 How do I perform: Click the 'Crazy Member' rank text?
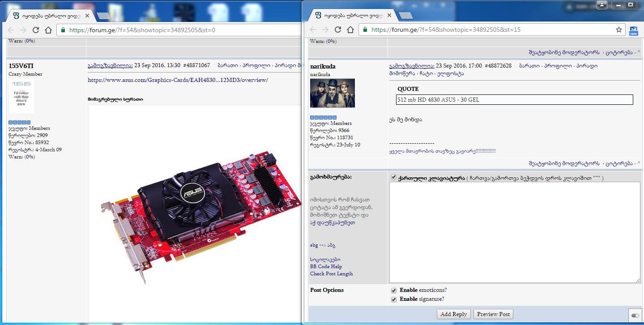coord(26,74)
